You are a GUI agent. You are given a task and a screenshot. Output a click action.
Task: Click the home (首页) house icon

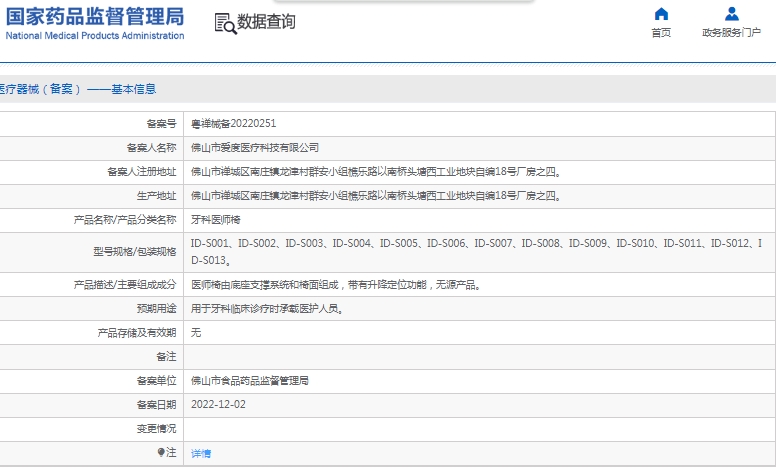coord(661,14)
